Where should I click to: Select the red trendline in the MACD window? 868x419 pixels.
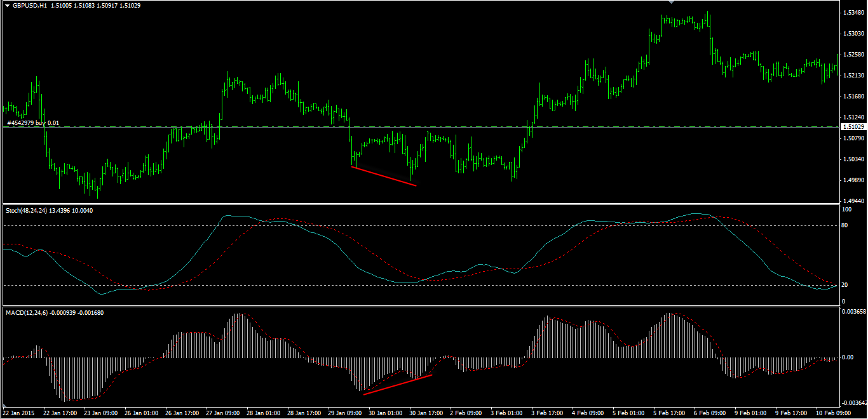(x=398, y=385)
